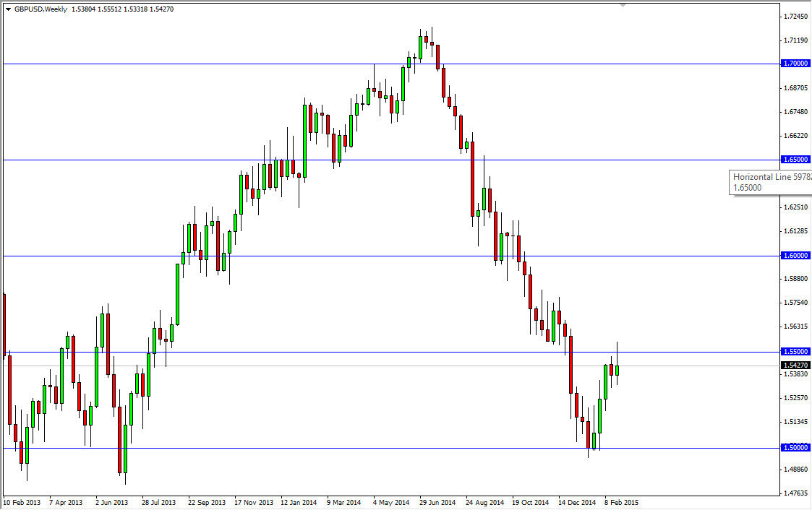This screenshot has width=812, height=510.
Task: Select the 1.70000 blue price tag
Action: 797,63
